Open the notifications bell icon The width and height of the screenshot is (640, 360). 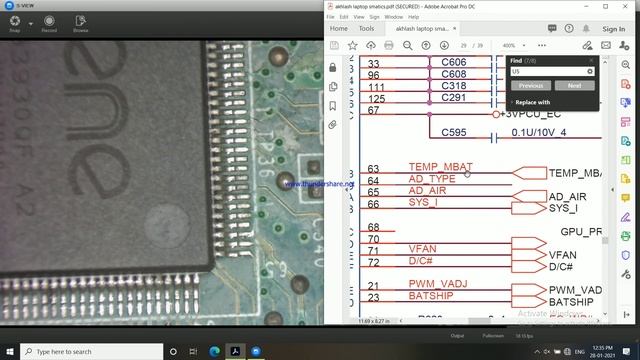click(586, 29)
